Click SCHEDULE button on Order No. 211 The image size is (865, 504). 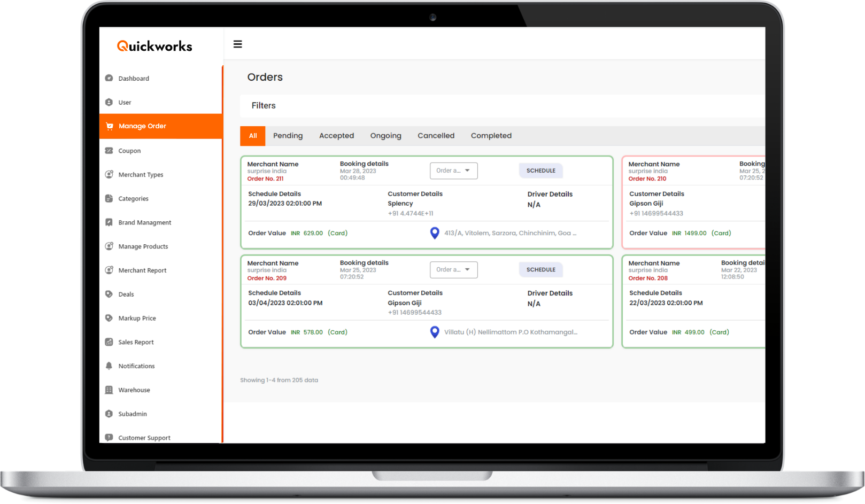pyautogui.click(x=541, y=170)
